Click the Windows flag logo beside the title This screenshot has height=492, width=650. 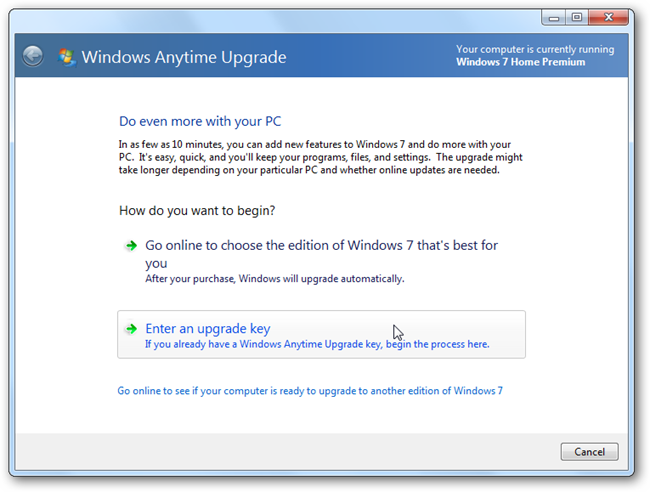pyautogui.click(x=67, y=57)
